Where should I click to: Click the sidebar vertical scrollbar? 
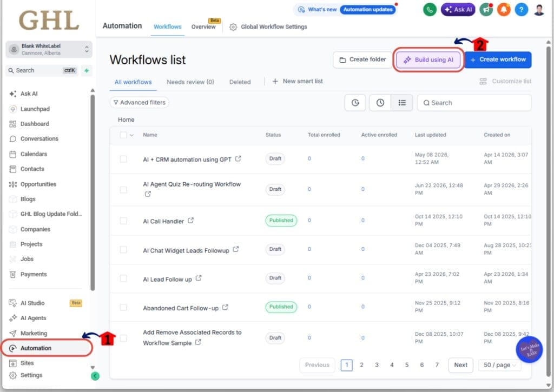93,192
